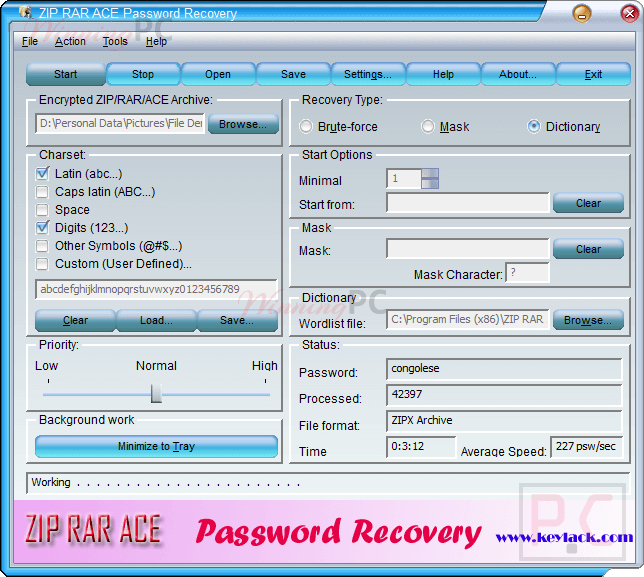Screen dimensions: 644x577
Task: Uncheck Digits (123...) charset
Action: tap(42, 228)
